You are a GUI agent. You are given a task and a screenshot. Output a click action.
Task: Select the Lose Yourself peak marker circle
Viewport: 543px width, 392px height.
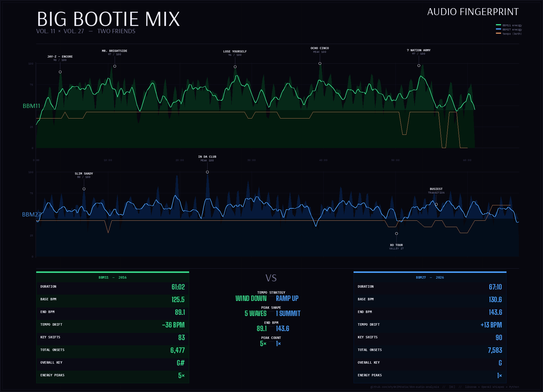click(x=235, y=67)
